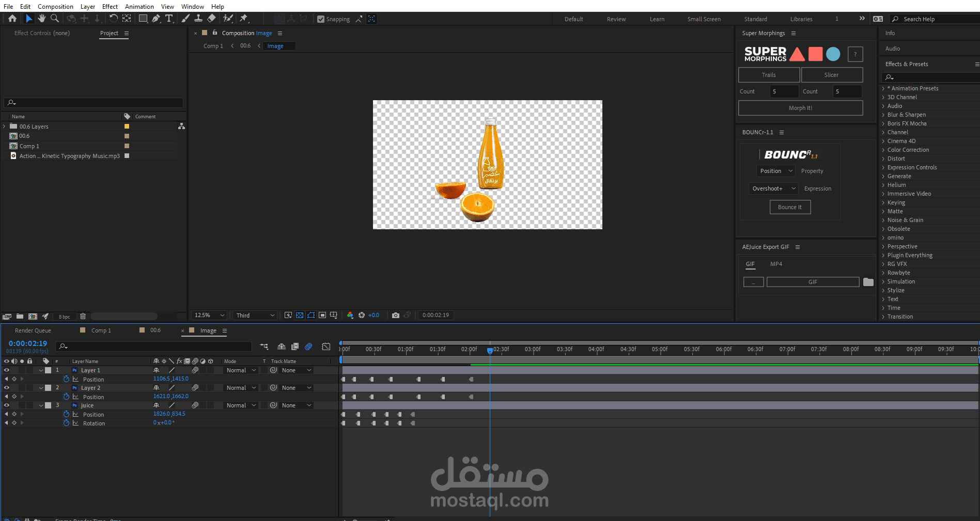Open the 12.5% magnification dropdown
This screenshot has width=980, height=521.
point(209,315)
